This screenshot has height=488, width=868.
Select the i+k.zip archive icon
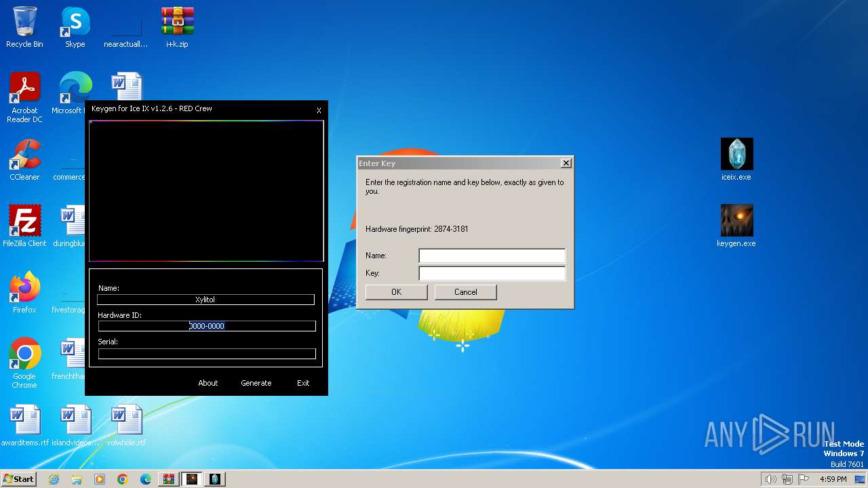tap(177, 27)
